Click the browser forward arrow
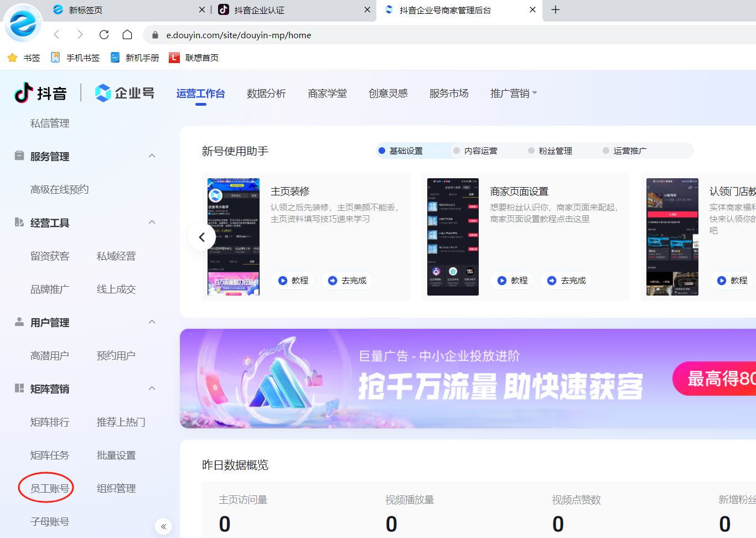This screenshot has width=756, height=538. click(x=80, y=35)
